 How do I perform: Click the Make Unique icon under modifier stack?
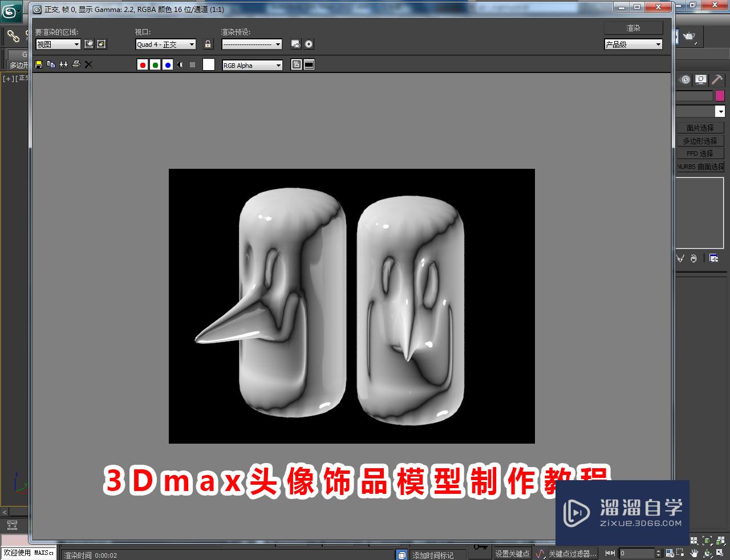[680, 258]
